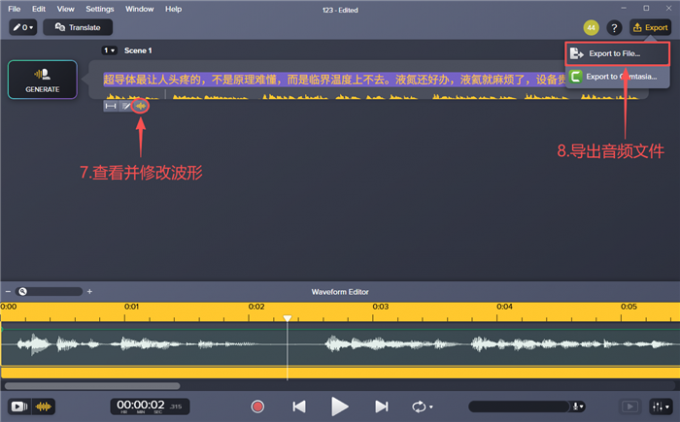This screenshot has width=680, height=422.
Task: Toggle the loop playback icon
Action: point(418,406)
